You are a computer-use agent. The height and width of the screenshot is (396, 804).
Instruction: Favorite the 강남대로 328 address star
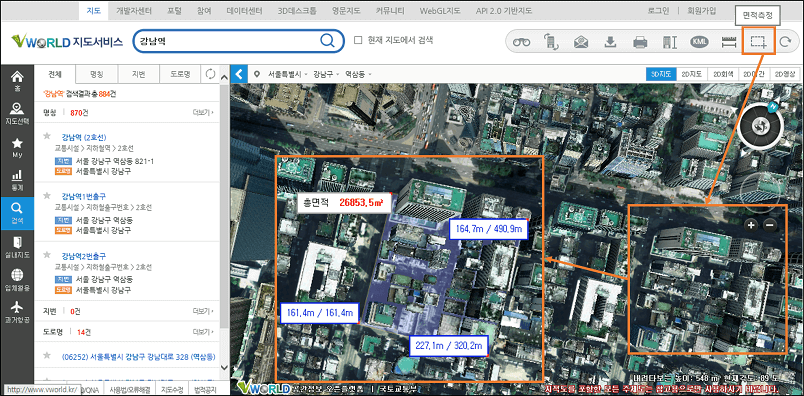[47, 355]
